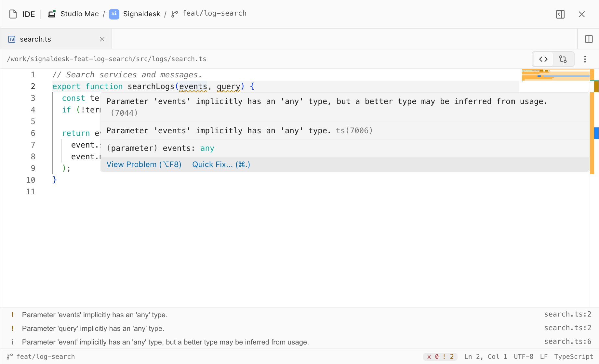
Task: Select the Studio Mac machine icon
Action: point(52,14)
